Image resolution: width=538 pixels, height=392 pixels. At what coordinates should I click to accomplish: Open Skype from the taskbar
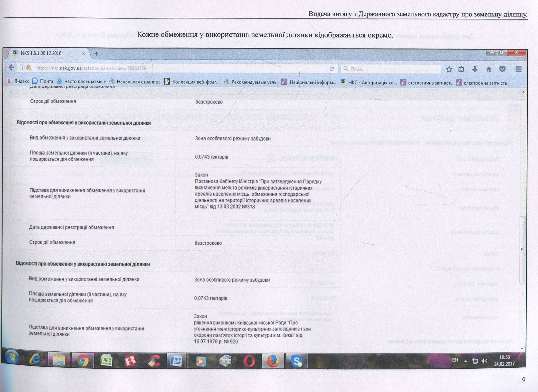click(297, 361)
